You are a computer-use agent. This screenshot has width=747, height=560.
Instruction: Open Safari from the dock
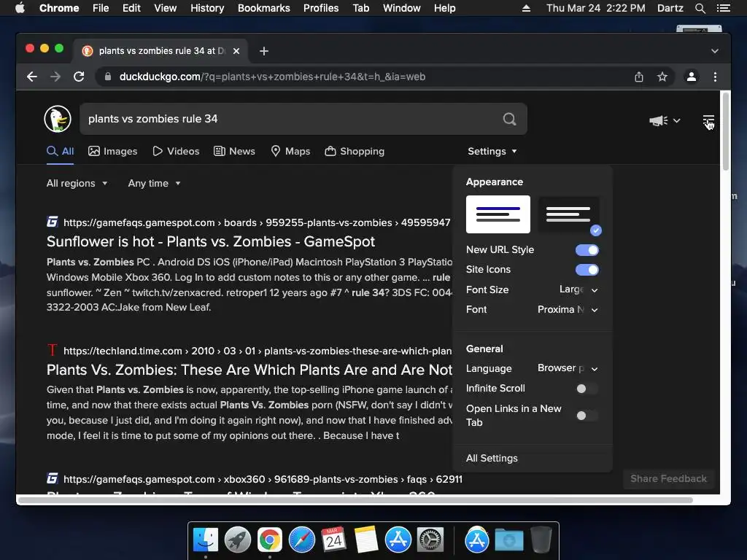(301, 540)
